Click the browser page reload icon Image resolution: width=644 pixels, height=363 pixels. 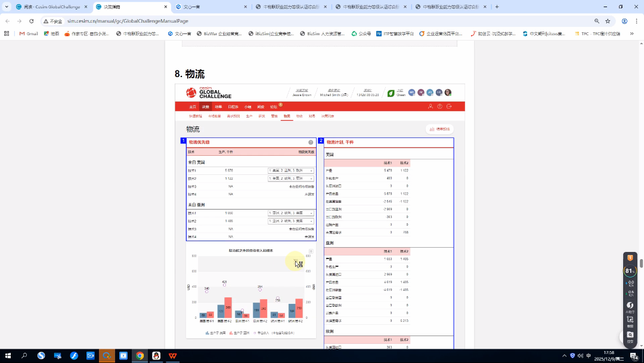pyautogui.click(x=32, y=21)
